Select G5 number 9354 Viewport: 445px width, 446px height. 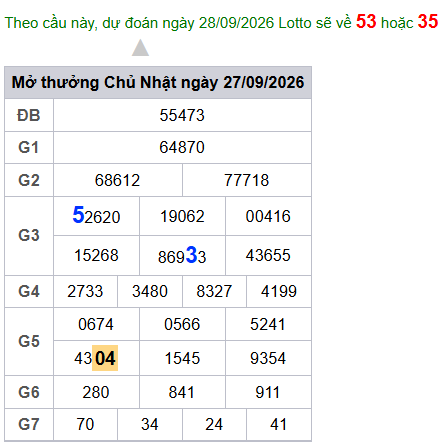pyautogui.click(x=268, y=359)
